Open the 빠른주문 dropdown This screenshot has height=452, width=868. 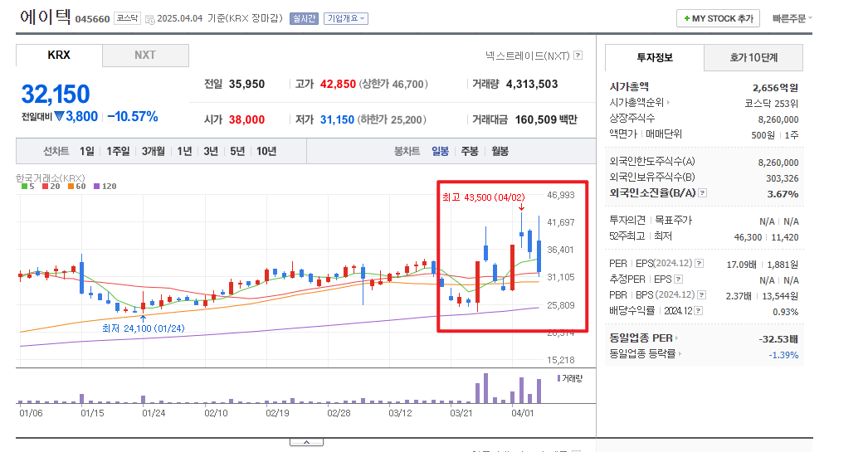(x=792, y=18)
